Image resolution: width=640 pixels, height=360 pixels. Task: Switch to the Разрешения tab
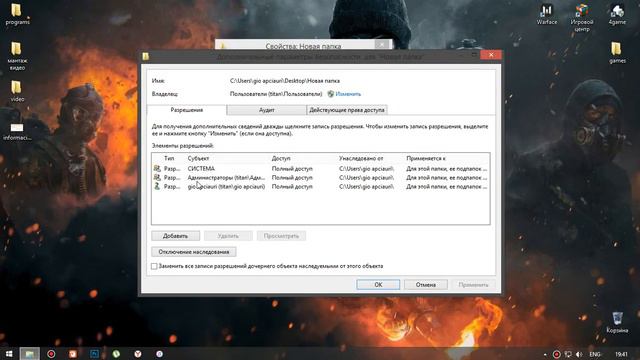point(187,110)
